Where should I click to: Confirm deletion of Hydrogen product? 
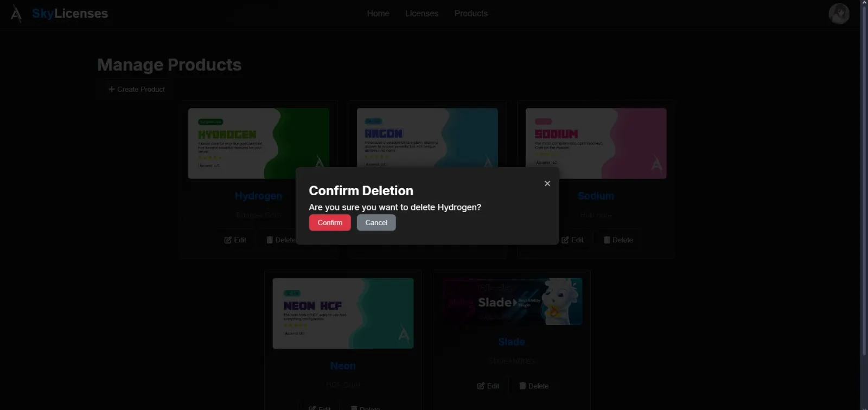pyautogui.click(x=330, y=223)
